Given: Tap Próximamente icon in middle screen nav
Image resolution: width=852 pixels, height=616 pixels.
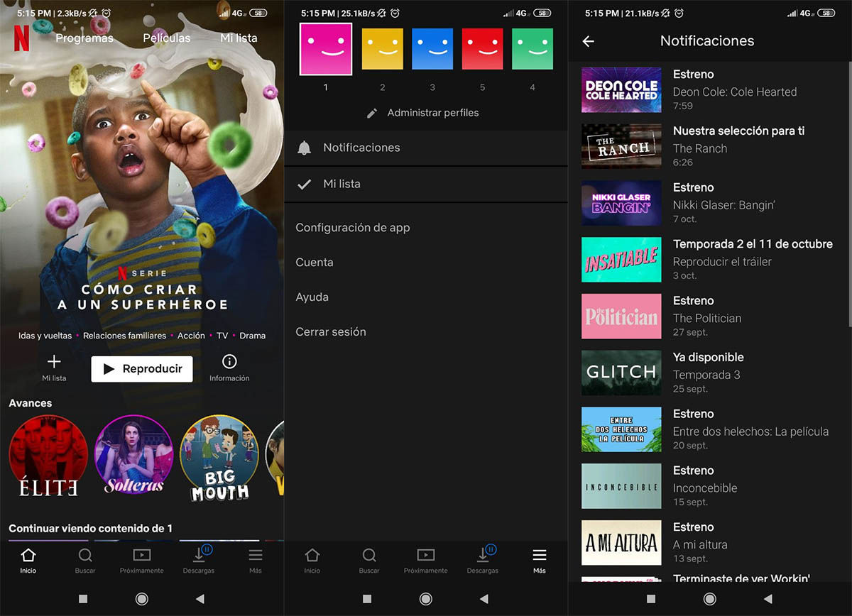Looking at the screenshot, I should (426, 561).
